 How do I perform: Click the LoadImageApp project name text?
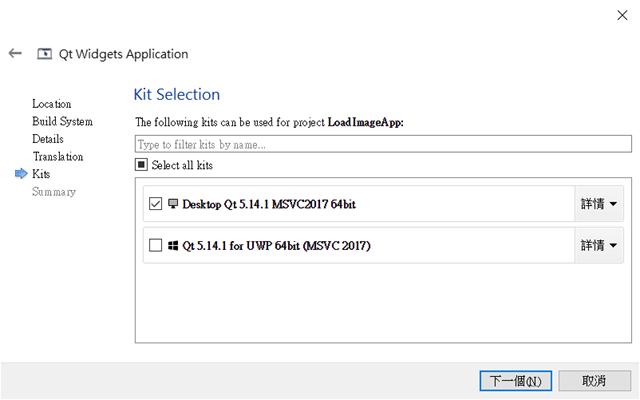click(365, 122)
